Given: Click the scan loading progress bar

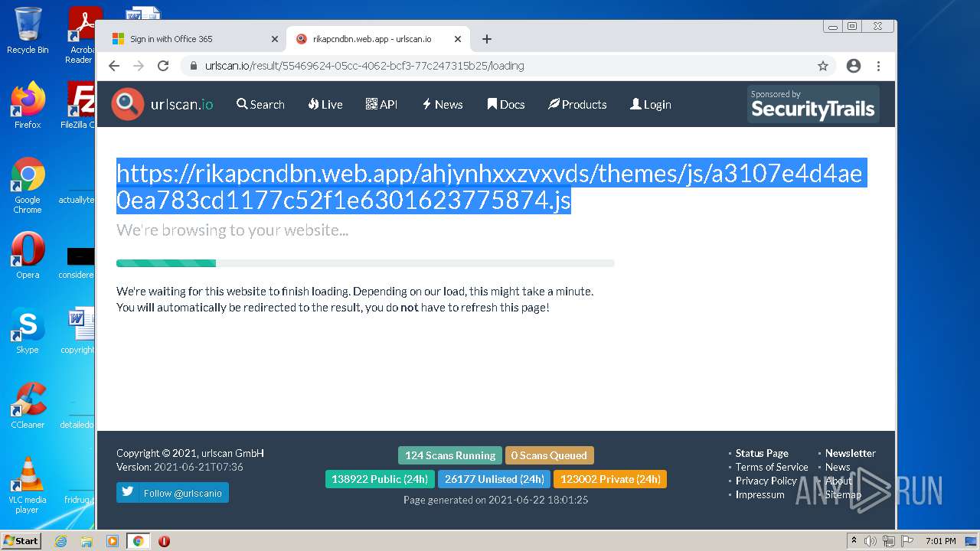Looking at the screenshot, I should pyautogui.click(x=365, y=263).
